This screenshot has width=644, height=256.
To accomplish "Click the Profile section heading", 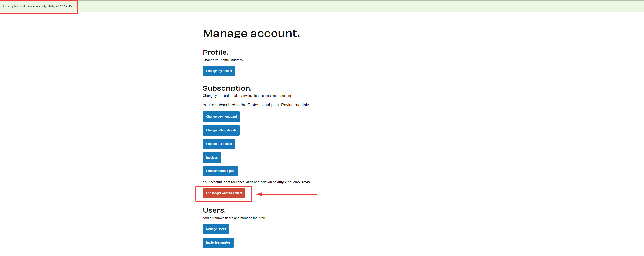I will [x=215, y=52].
